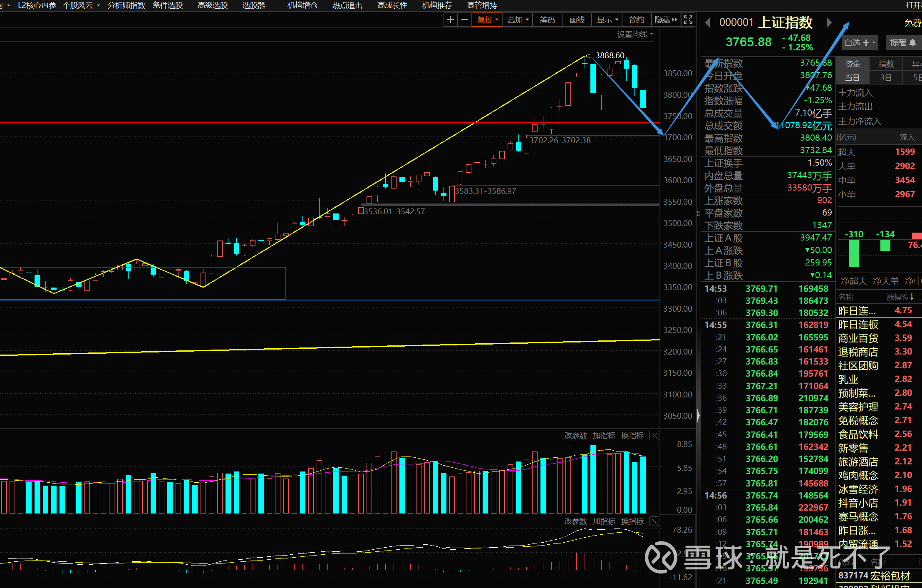Click 换指标 in the volume panel
The image size is (922, 588).
(x=632, y=436)
